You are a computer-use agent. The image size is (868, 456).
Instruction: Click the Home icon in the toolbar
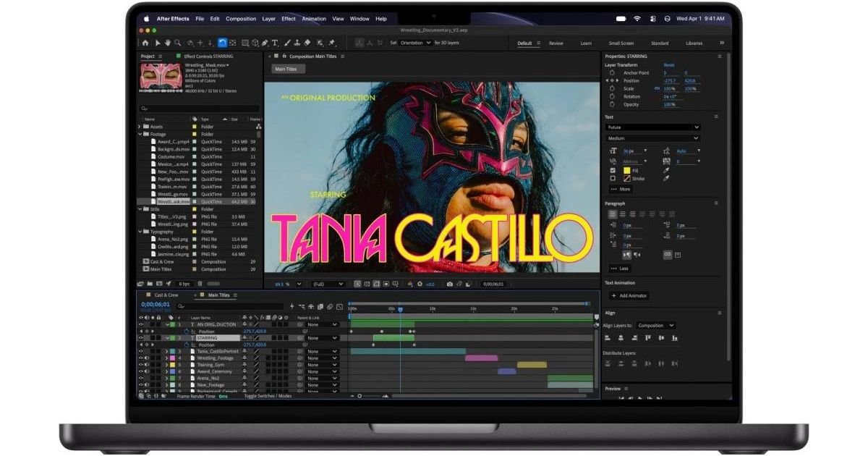[145, 43]
